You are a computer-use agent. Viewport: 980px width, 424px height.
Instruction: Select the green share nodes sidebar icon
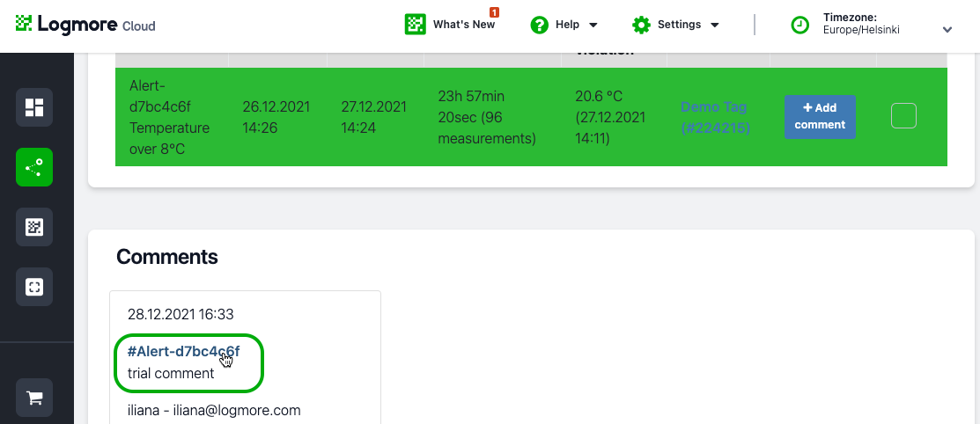tap(34, 167)
